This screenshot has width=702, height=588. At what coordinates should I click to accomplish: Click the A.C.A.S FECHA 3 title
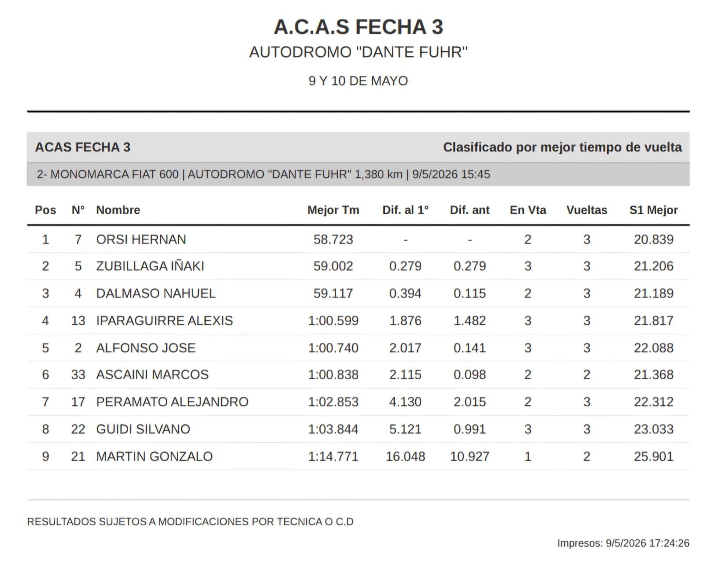[358, 27]
